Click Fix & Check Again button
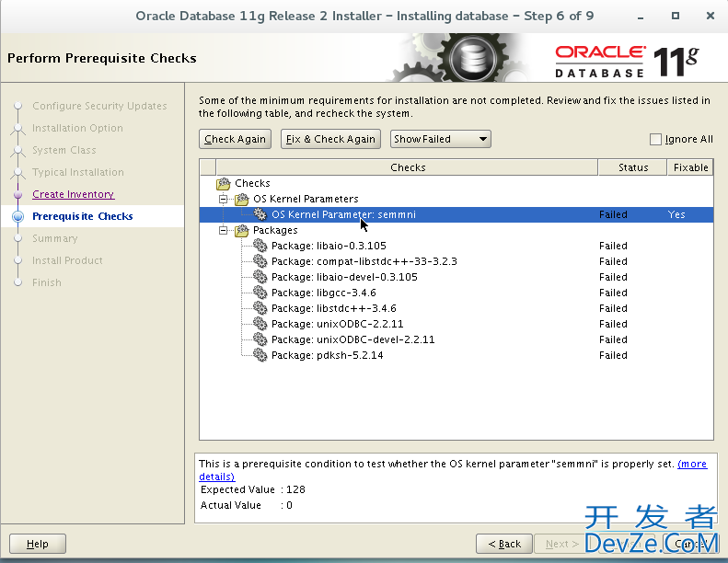Viewport: 728px width, 563px height. [330, 139]
